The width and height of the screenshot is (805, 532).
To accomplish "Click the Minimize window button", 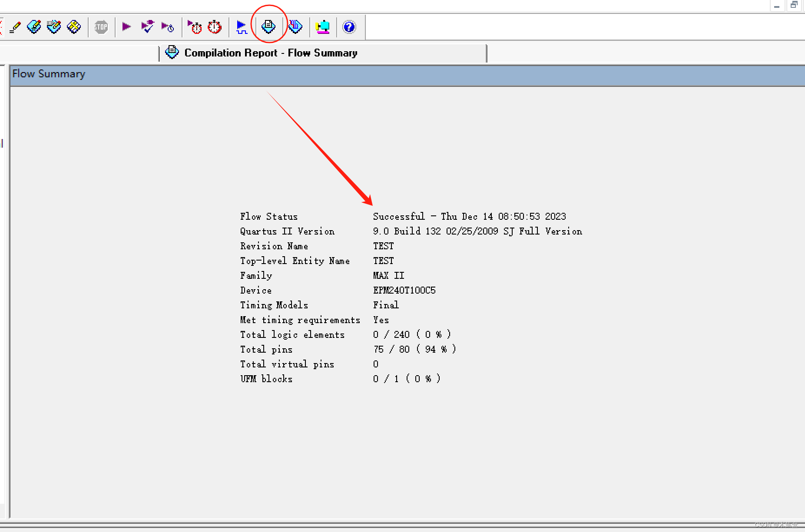I will 777,6.
